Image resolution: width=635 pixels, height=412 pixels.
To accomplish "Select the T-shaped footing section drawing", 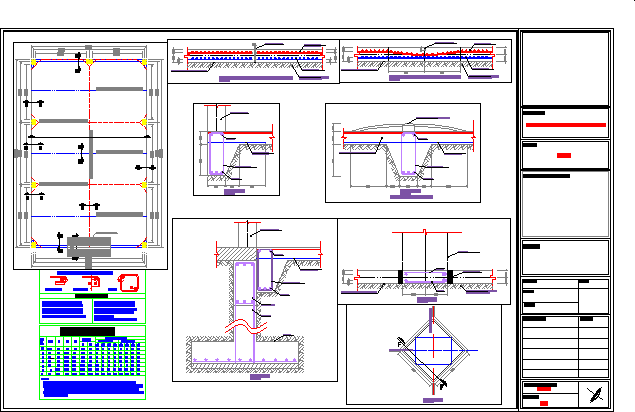I will click(253, 312).
